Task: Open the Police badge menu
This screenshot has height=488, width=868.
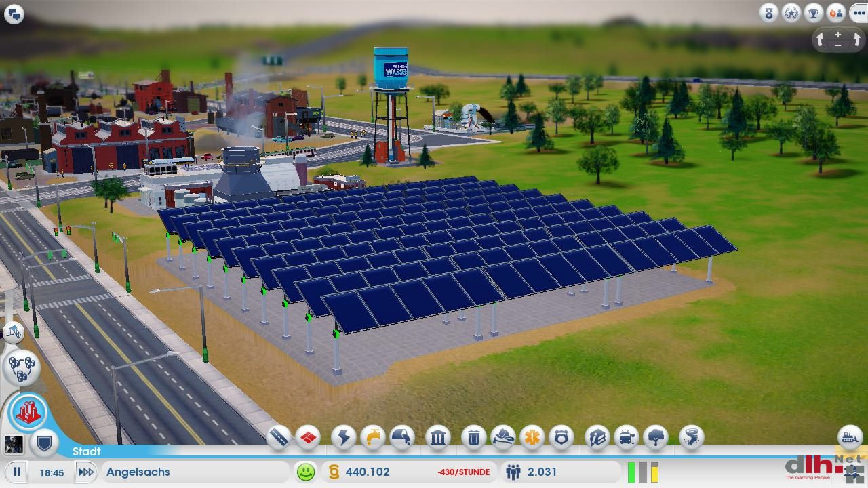Action: click(x=561, y=438)
